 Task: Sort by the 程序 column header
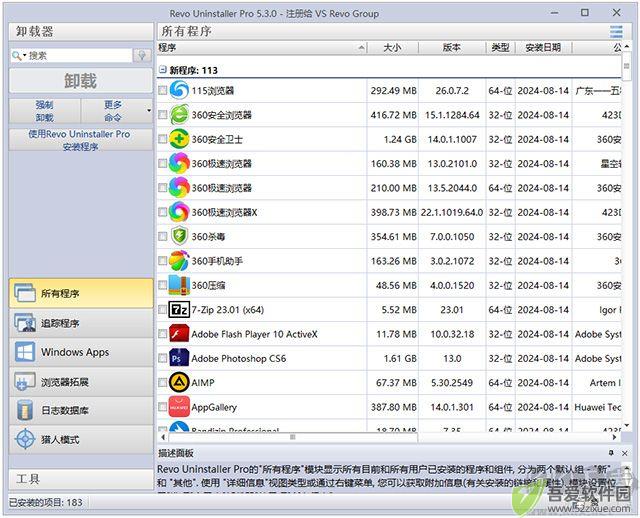click(262, 48)
